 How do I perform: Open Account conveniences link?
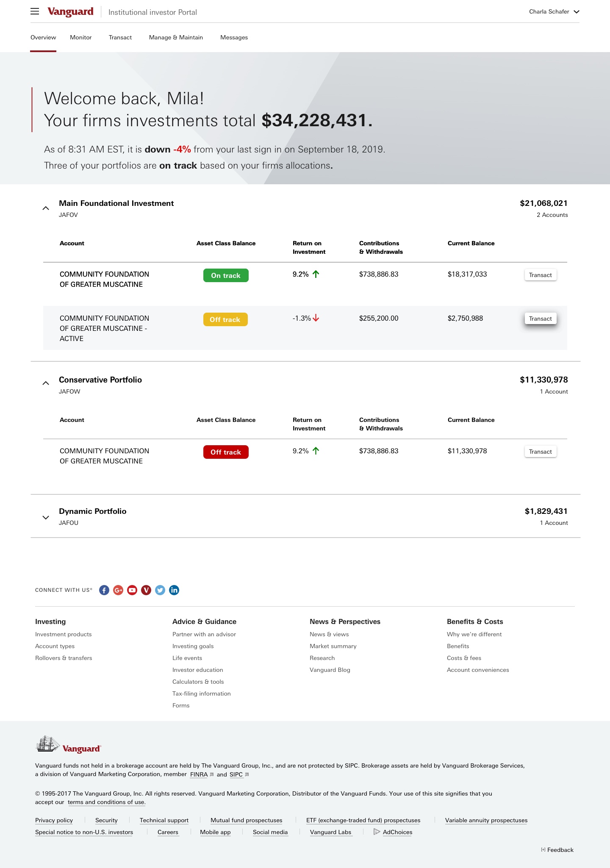[x=478, y=670]
